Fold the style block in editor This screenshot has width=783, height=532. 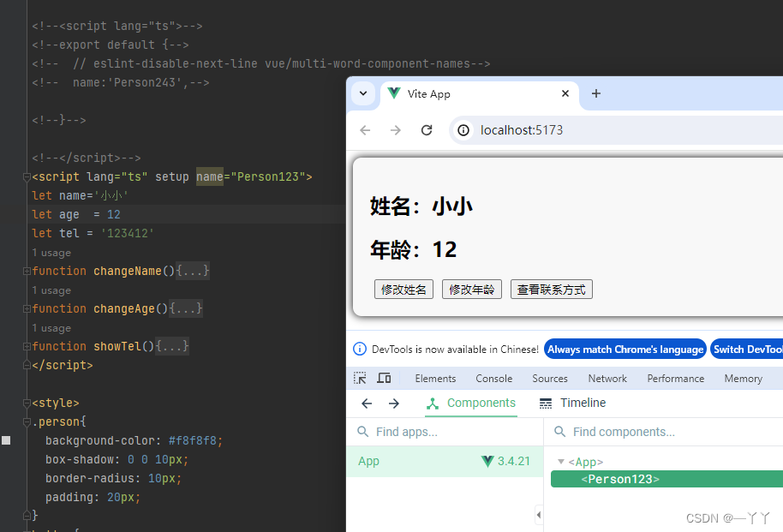pyautogui.click(x=26, y=403)
